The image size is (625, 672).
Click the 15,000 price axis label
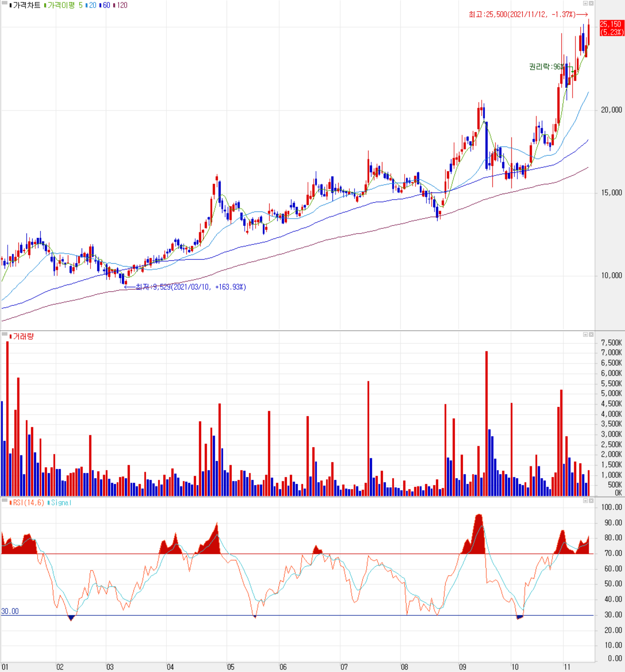click(611, 193)
